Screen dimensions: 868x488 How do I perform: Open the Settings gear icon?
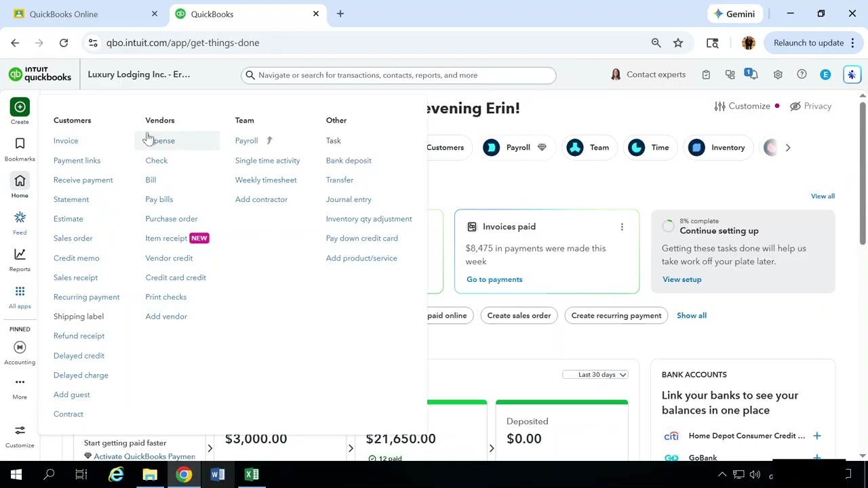click(778, 75)
